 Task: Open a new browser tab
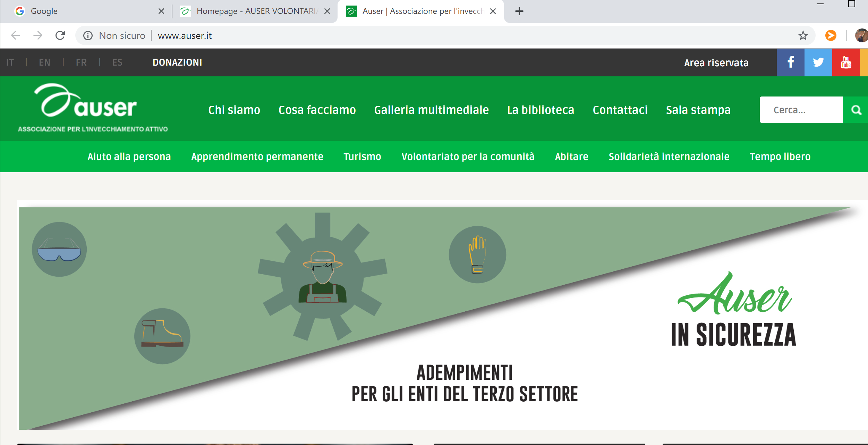[519, 11]
